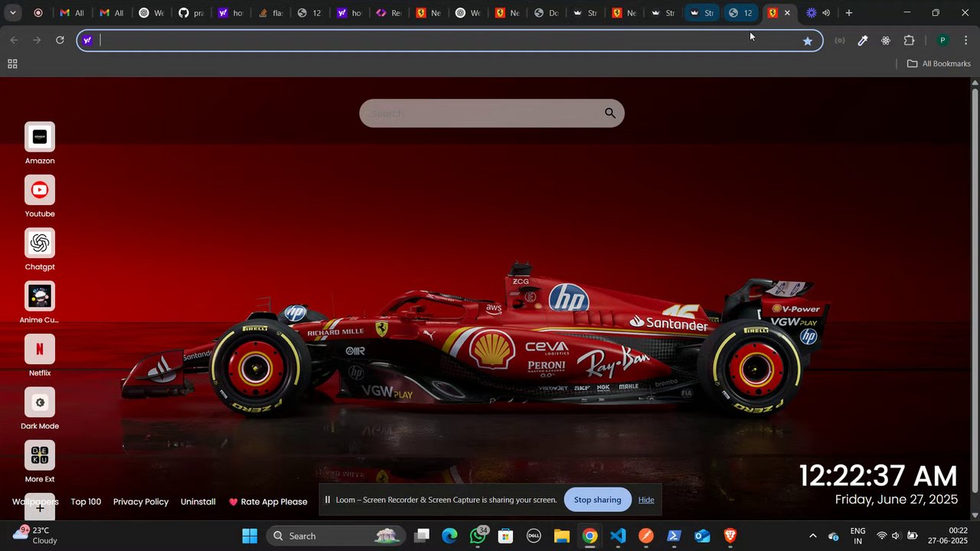The width and height of the screenshot is (980, 551).
Task: Focus the browser address bar
Action: click(x=449, y=41)
